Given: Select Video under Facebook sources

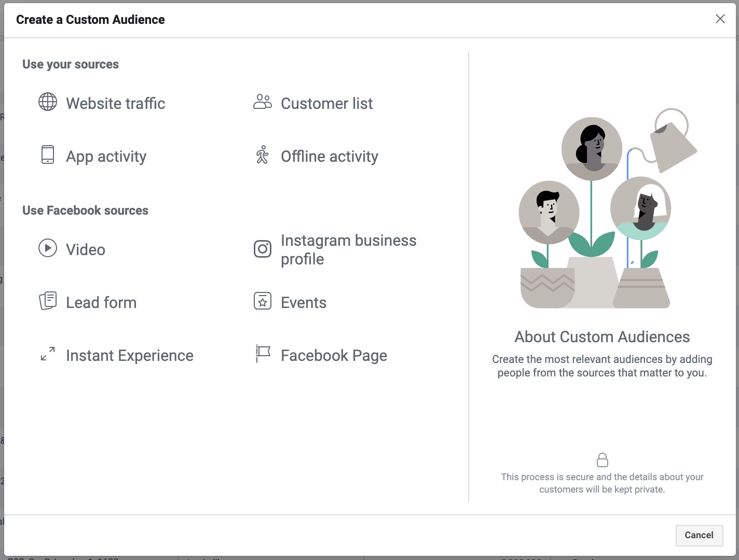Looking at the screenshot, I should coord(85,249).
